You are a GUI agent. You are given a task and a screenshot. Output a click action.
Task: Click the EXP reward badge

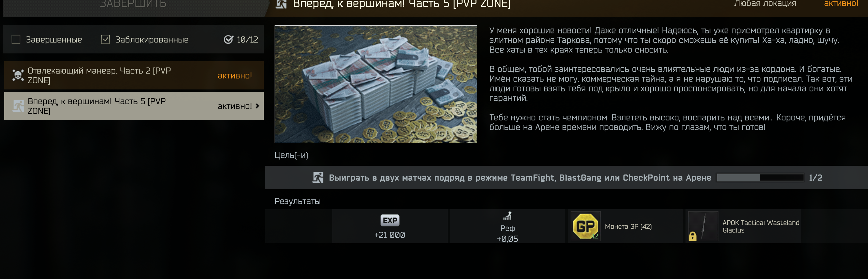tap(390, 220)
